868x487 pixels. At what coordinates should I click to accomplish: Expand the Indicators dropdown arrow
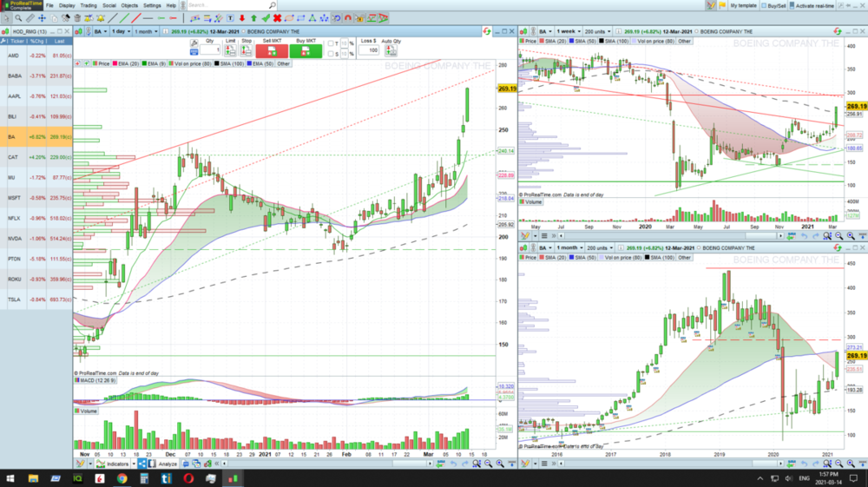click(134, 464)
